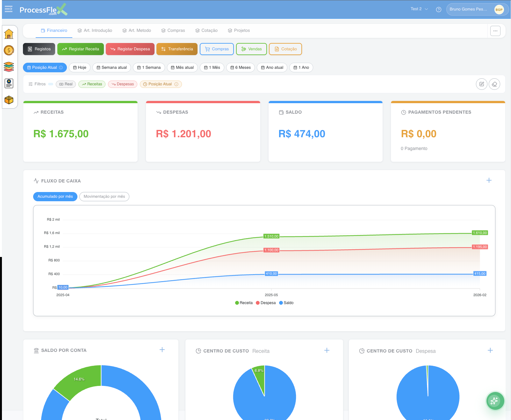Open help via the question mark icon

[438, 10]
